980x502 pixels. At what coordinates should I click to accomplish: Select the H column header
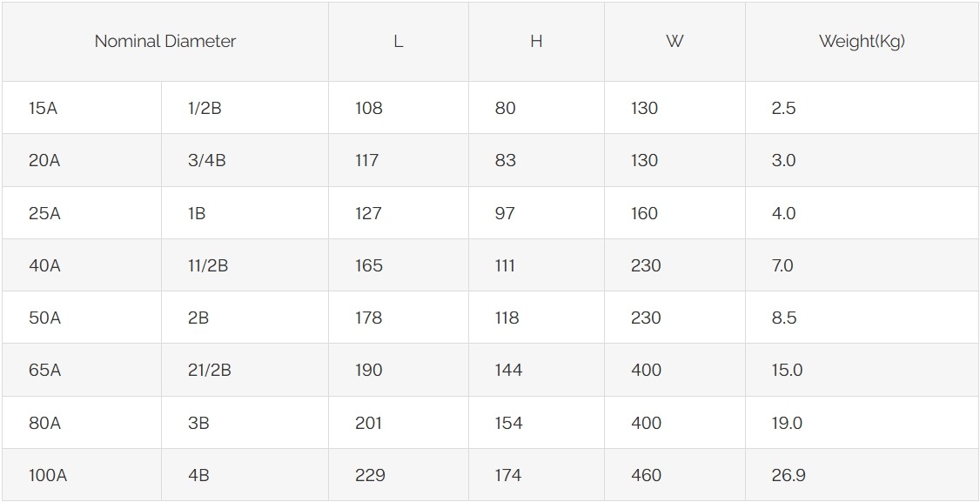(x=536, y=42)
